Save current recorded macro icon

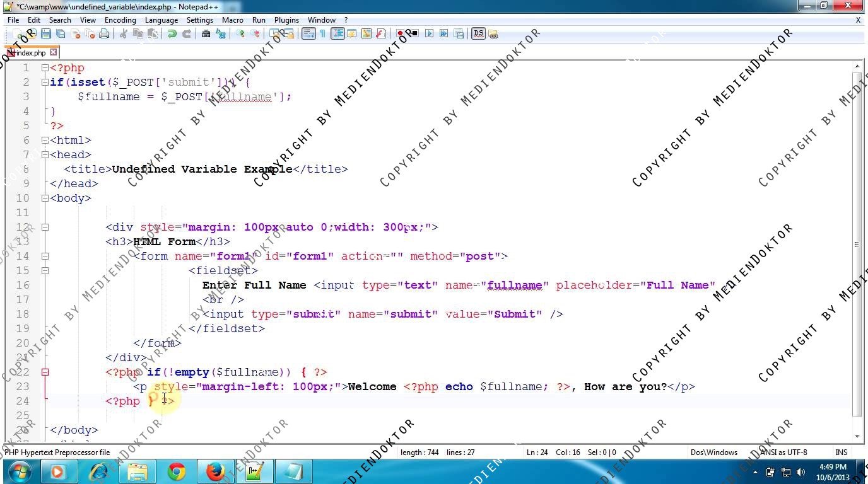pos(459,34)
